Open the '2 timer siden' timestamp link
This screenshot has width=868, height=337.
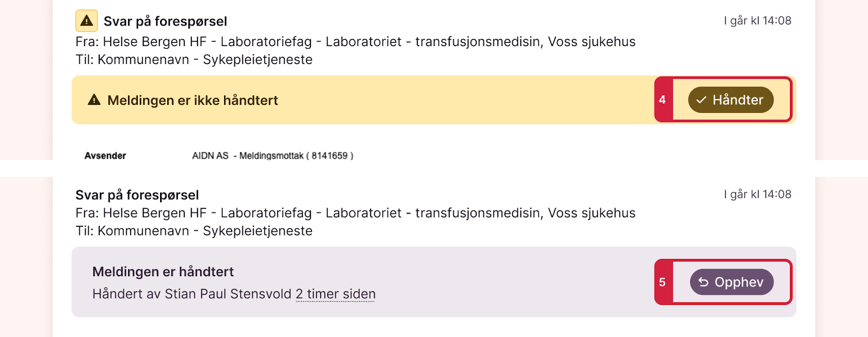click(336, 294)
